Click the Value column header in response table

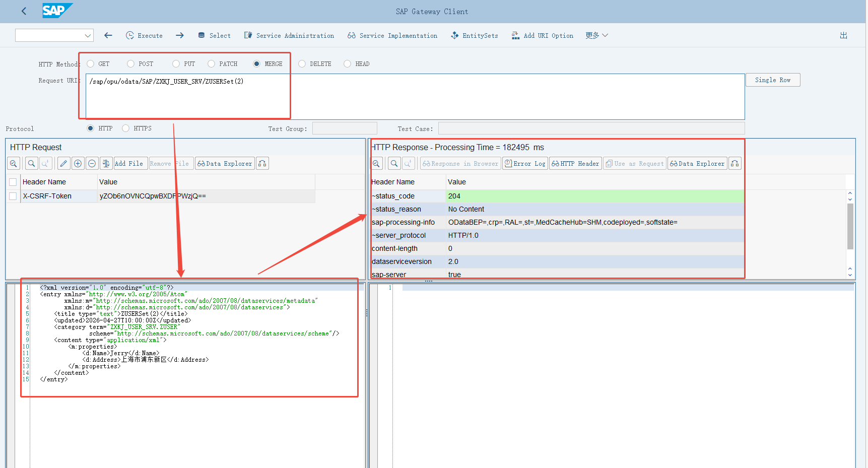(x=457, y=182)
